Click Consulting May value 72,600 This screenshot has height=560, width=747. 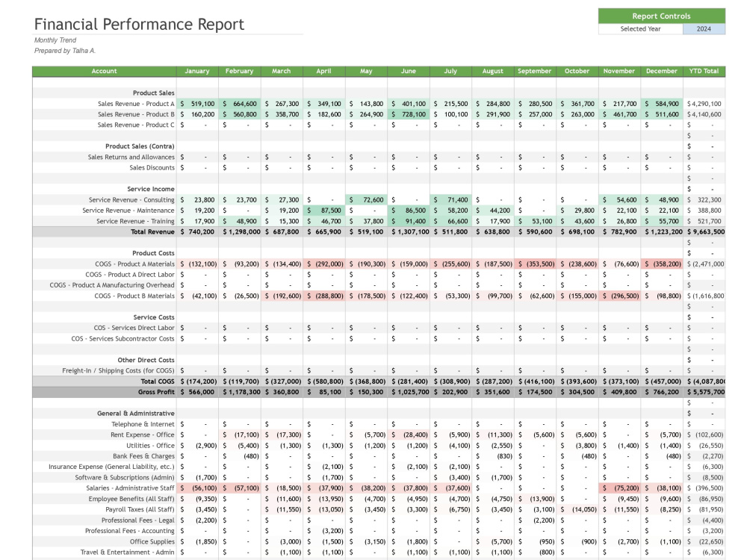[366, 200]
